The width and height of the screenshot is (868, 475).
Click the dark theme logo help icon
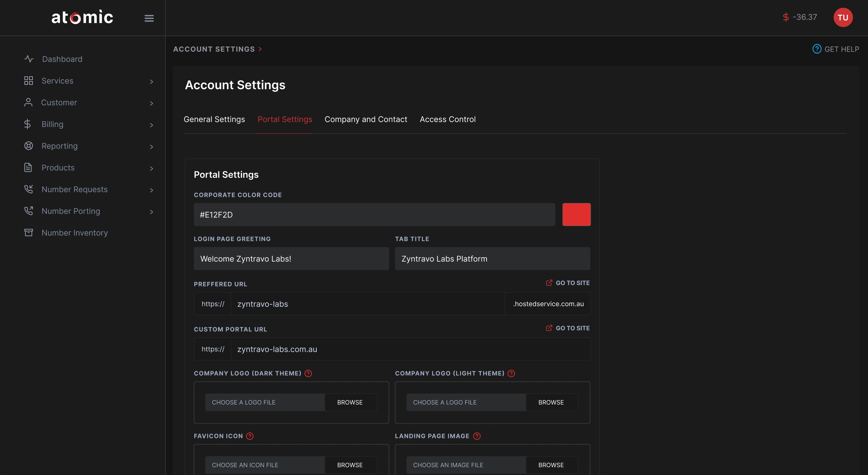pyautogui.click(x=308, y=373)
